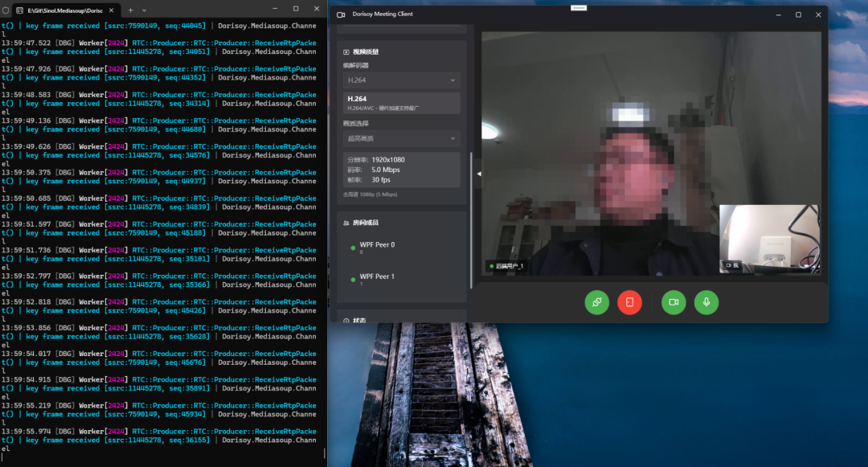This screenshot has width=868, height=467.
Task: Click the shield icon in the terminal title bar
Action: [x=6, y=10]
